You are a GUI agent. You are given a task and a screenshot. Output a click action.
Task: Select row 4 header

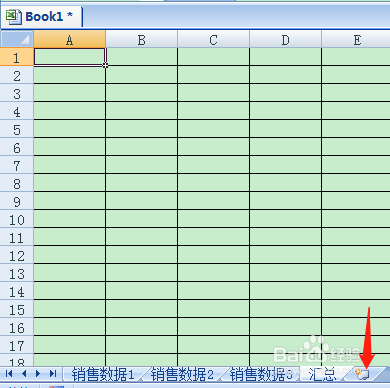(x=17, y=111)
